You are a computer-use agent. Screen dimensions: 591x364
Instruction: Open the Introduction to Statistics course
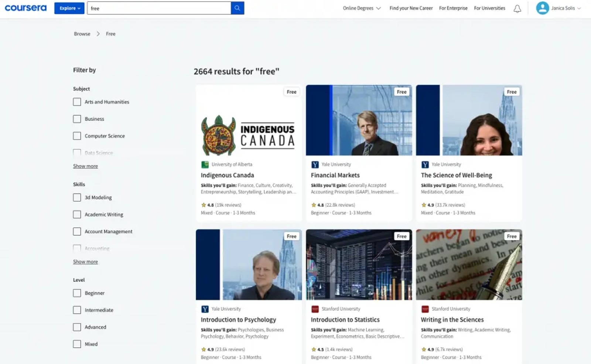pyautogui.click(x=345, y=320)
